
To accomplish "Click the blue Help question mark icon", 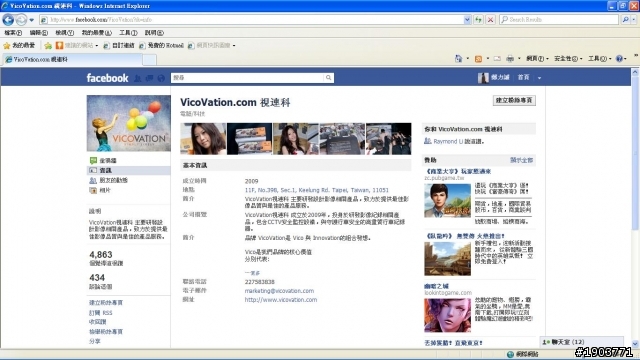I will point(619,59).
